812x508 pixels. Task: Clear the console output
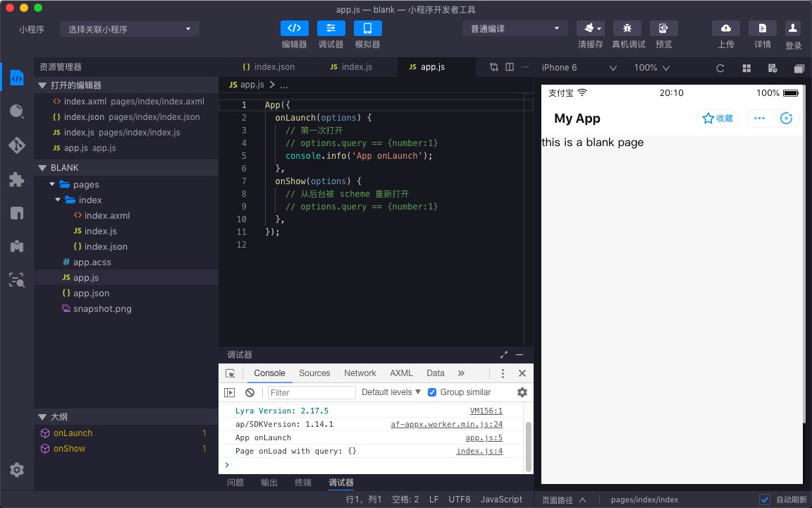[250, 392]
